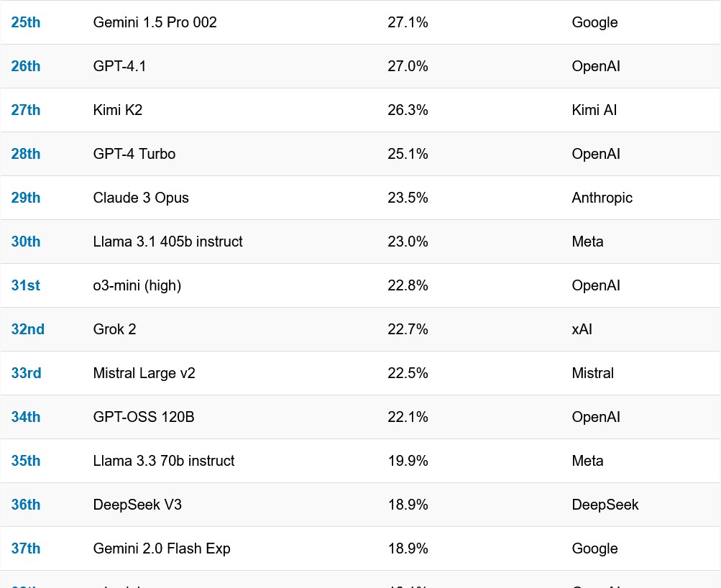
Task: Click the Gemini 1.5 Pro 002 model name
Action: point(155,22)
